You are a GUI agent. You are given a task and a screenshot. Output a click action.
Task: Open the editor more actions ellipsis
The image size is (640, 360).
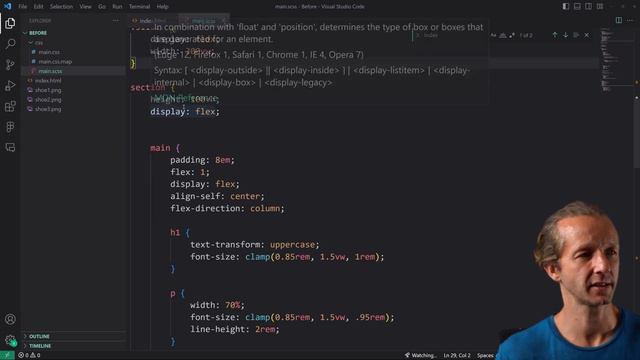[x=630, y=20]
